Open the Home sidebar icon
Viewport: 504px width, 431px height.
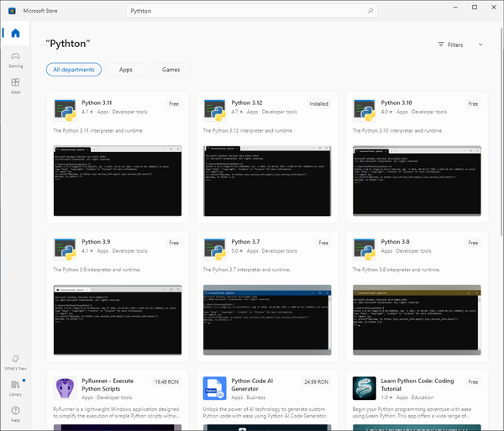pos(15,33)
